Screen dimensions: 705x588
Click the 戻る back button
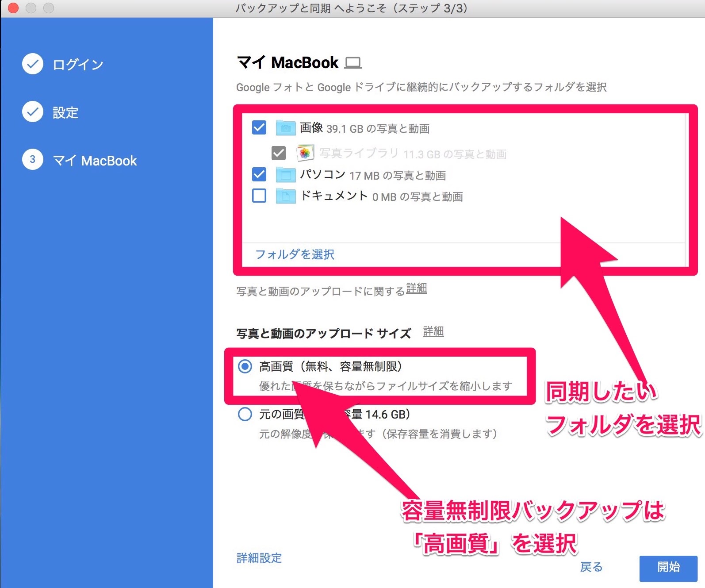point(591,567)
